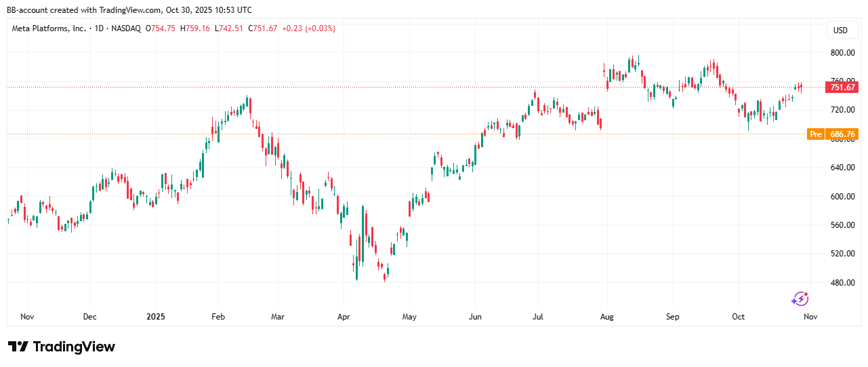Click the orange Pre 686.76 price label
Image resolution: width=868 pixels, height=367 pixels.
coord(833,134)
